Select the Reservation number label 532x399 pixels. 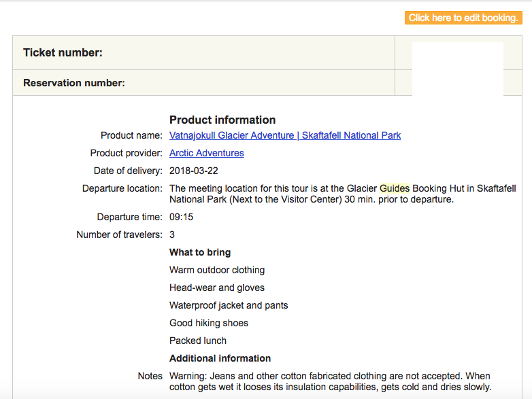pos(74,83)
